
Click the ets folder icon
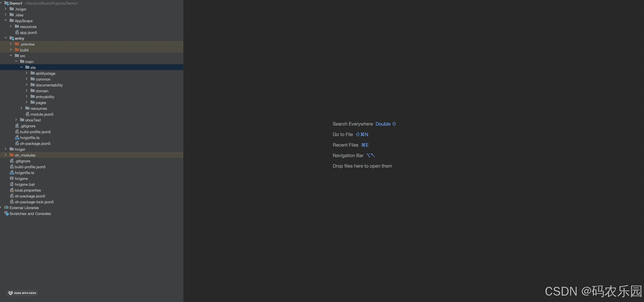pos(27,67)
